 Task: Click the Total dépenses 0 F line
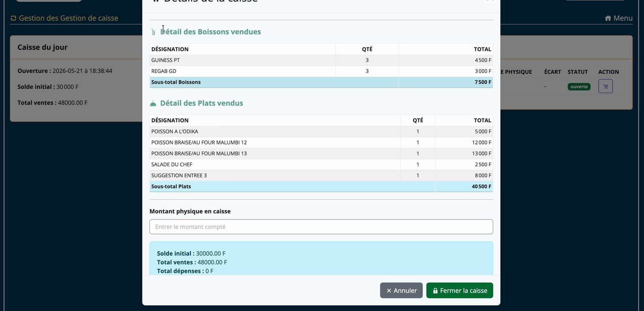pyautogui.click(x=185, y=271)
